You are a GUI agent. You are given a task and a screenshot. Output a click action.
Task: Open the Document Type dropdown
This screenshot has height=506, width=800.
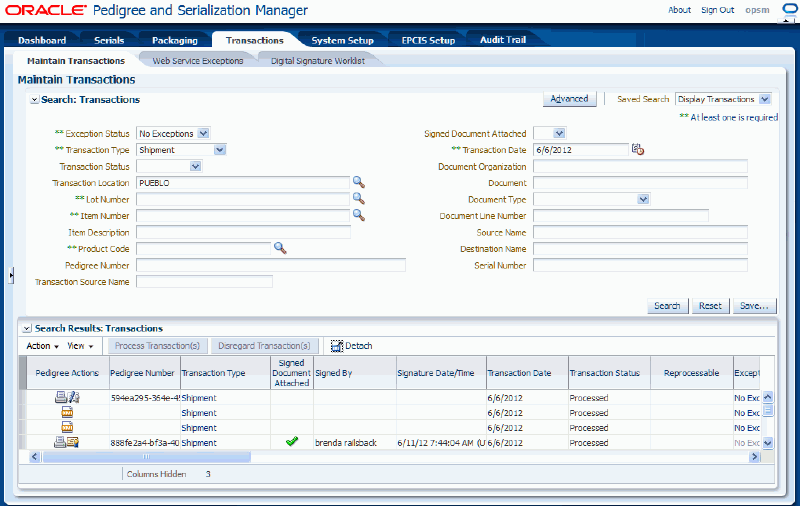pos(643,199)
